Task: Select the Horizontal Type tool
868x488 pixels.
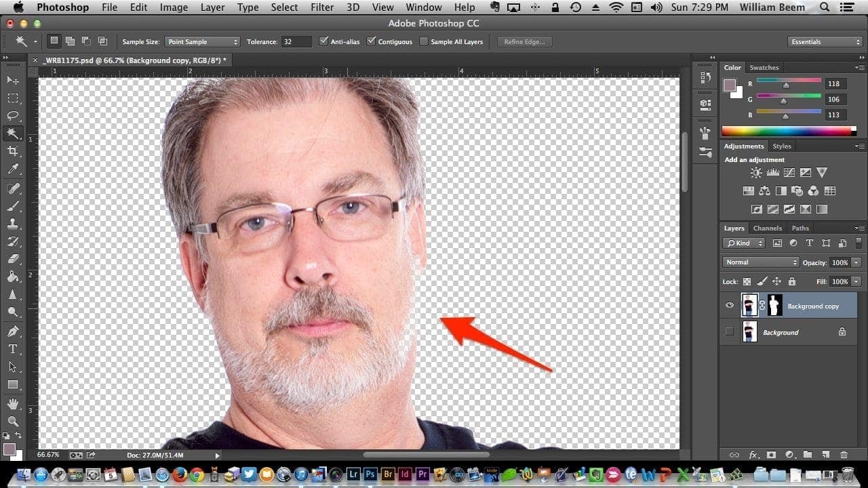Action: [13, 349]
